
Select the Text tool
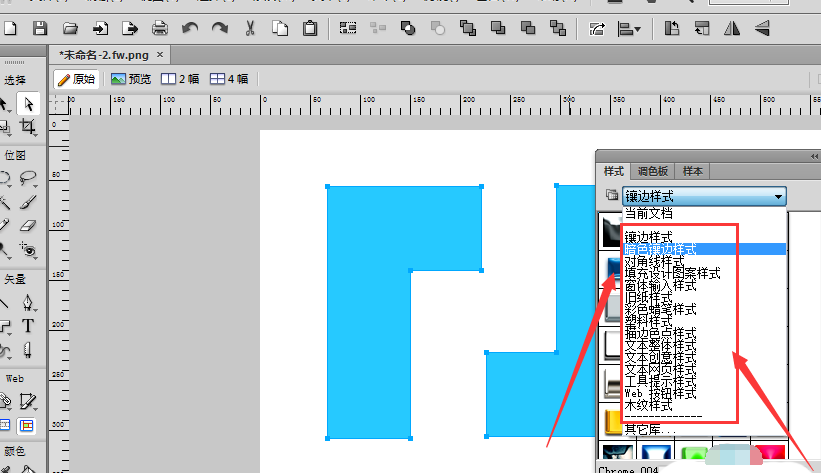(x=28, y=326)
